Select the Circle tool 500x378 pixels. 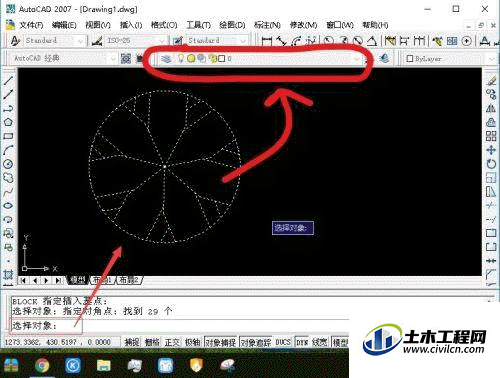[8, 164]
